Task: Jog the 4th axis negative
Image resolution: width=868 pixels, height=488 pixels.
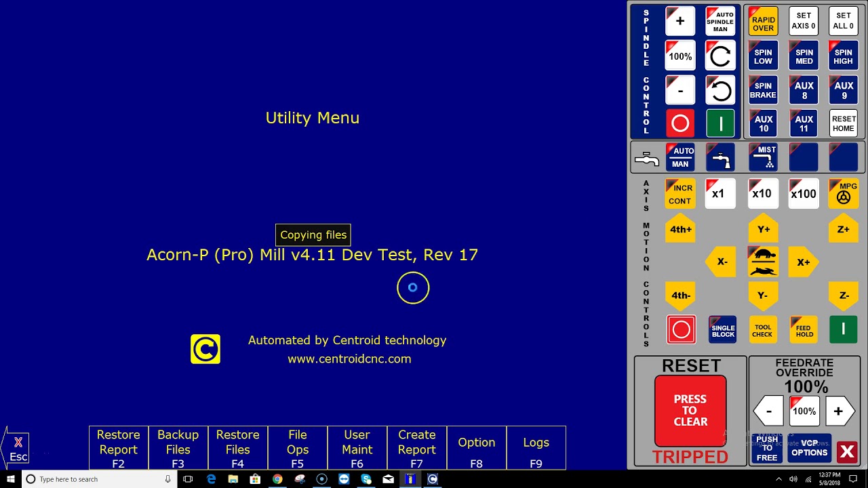Action: [680, 296]
